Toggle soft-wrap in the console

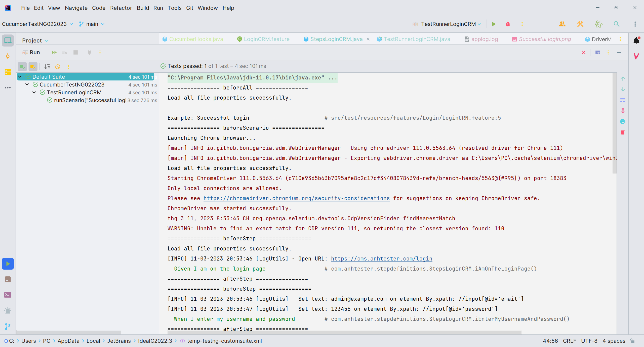(623, 100)
